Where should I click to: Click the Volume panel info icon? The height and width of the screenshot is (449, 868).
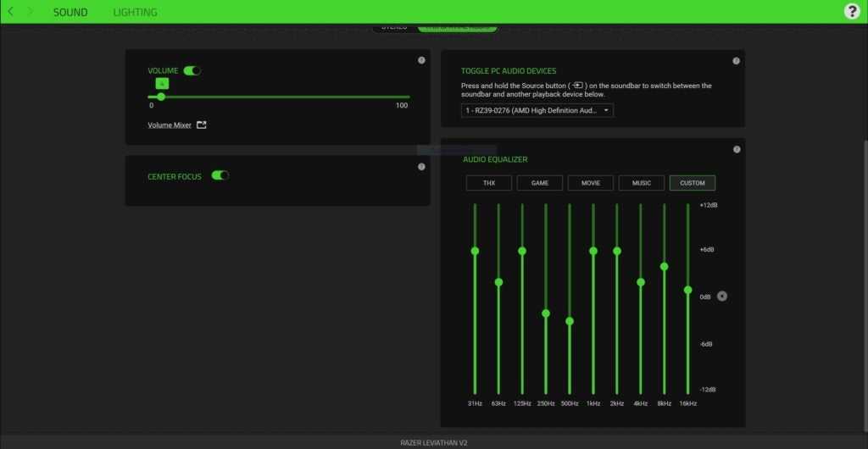(421, 60)
